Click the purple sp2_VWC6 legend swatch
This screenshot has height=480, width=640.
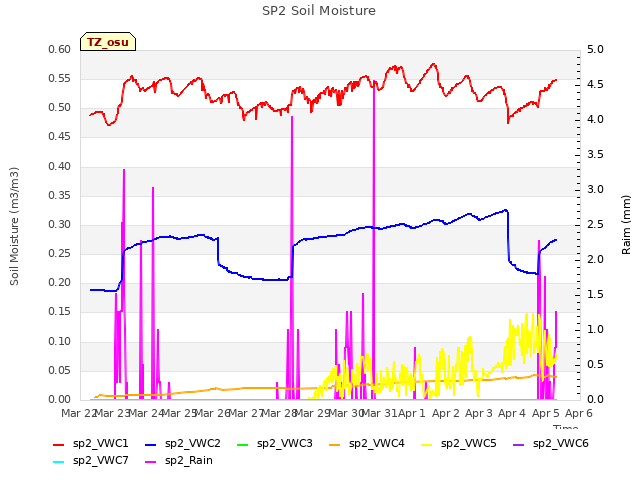(519, 444)
